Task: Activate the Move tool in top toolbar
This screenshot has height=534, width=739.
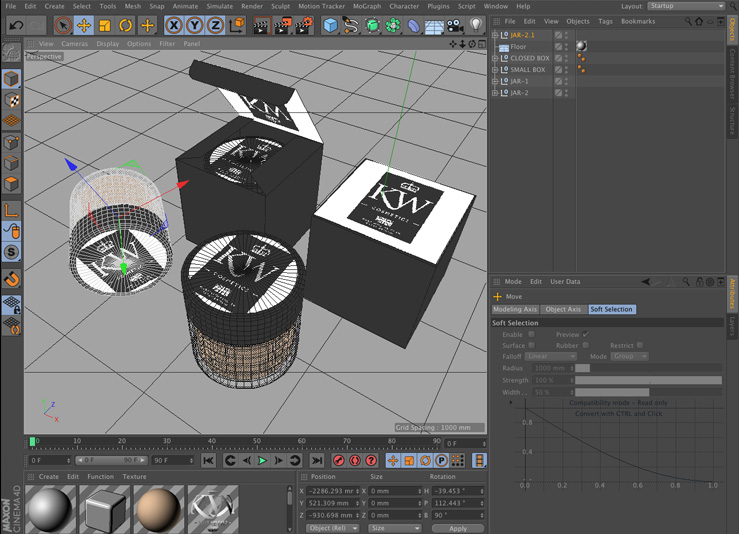Action: point(84,25)
